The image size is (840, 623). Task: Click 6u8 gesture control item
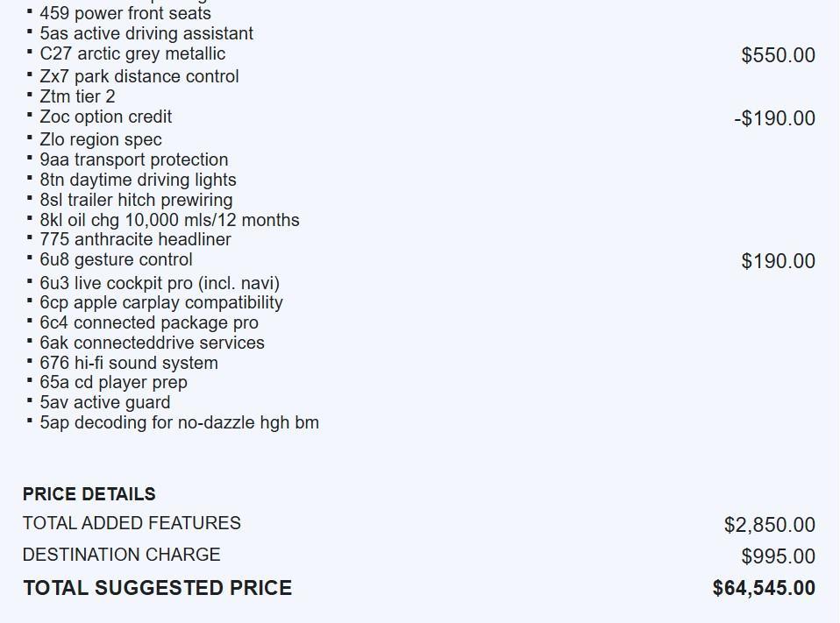coord(116,259)
